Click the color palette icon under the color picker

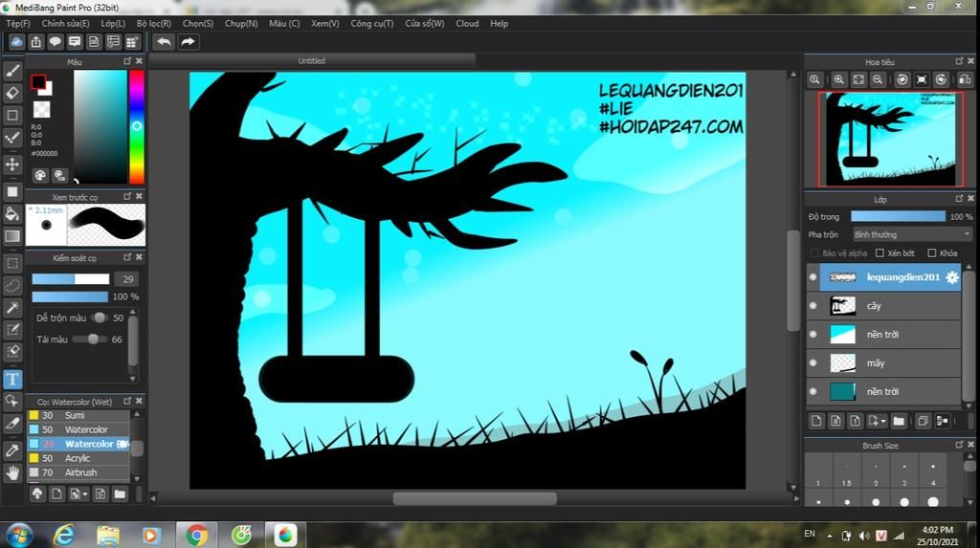[x=40, y=176]
